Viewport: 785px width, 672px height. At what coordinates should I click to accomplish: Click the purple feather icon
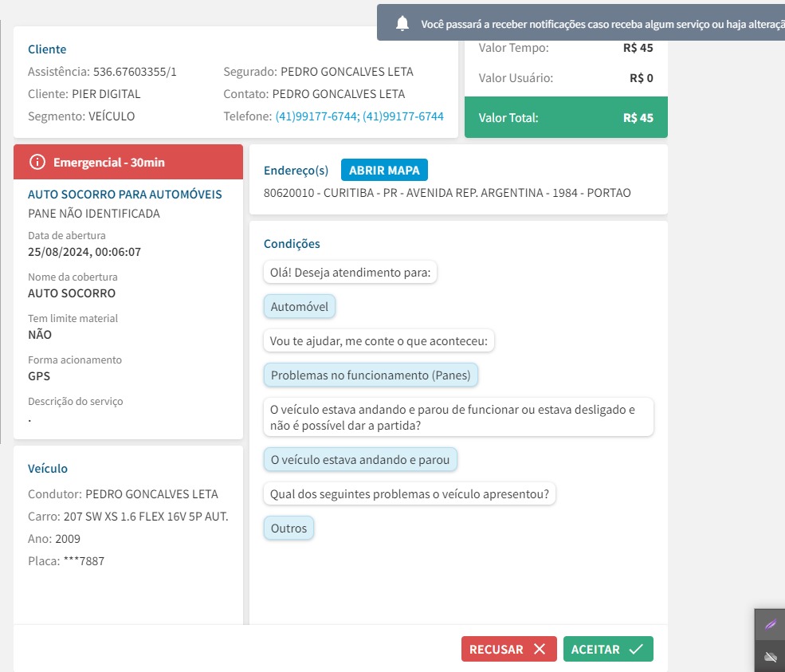(770, 624)
